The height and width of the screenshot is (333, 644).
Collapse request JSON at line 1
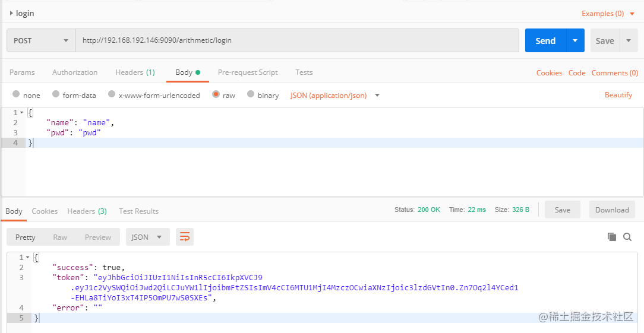(x=21, y=113)
